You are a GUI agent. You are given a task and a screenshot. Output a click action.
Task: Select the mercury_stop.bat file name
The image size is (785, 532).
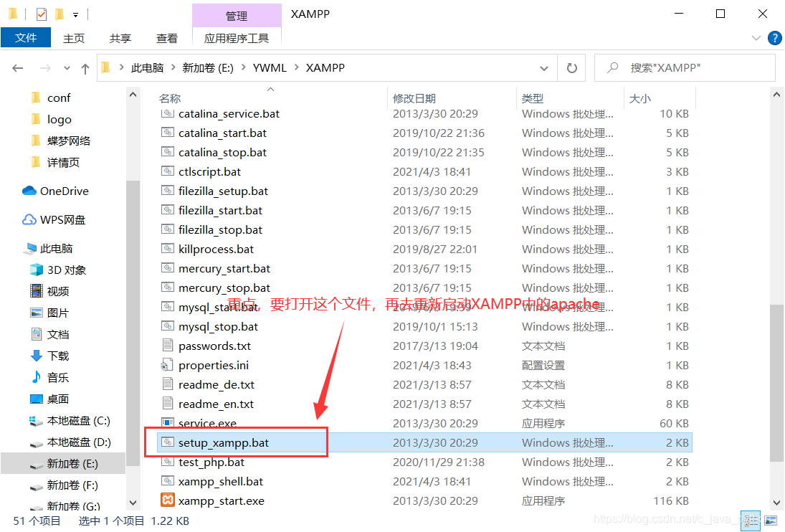pyautogui.click(x=224, y=288)
